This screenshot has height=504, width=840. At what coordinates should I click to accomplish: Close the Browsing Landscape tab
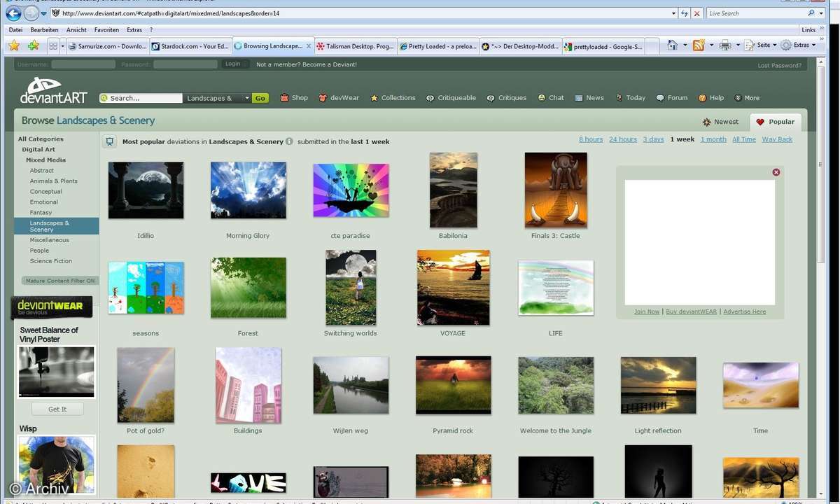coord(309,46)
